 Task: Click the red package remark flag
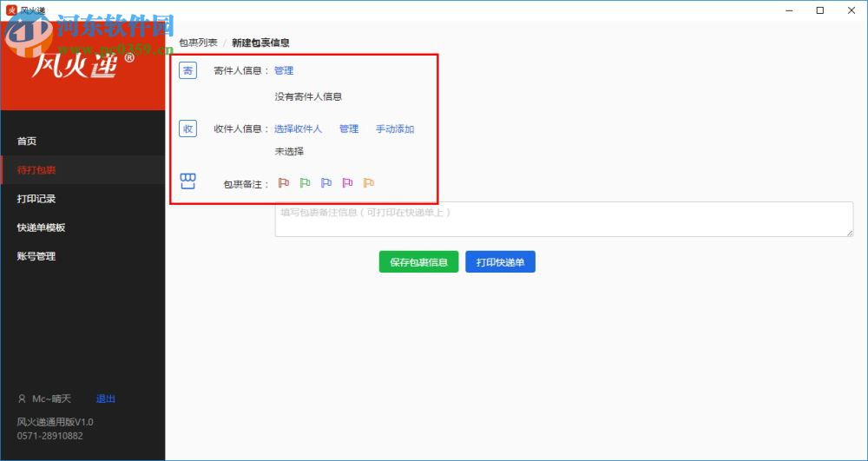click(x=284, y=182)
